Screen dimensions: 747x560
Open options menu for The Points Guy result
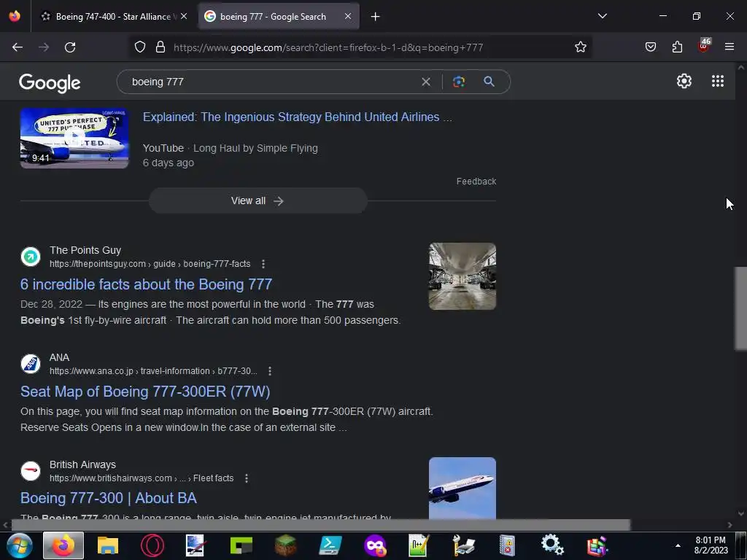pyautogui.click(x=263, y=264)
